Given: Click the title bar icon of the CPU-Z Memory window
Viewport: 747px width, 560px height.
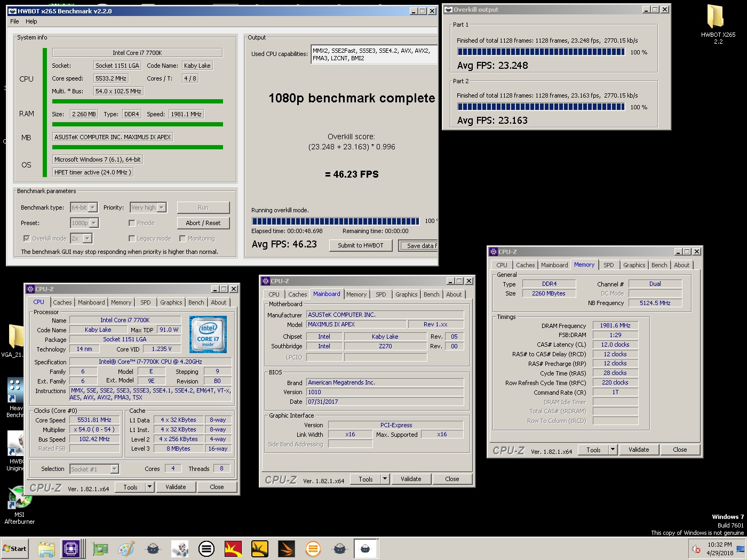Looking at the screenshot, I should (494, 252).
